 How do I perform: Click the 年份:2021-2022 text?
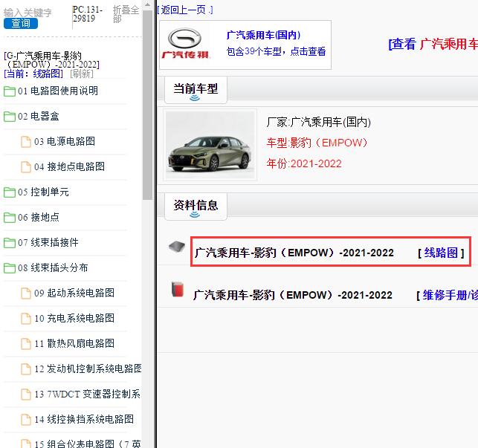pyautogui.click(x=304, y=164)
